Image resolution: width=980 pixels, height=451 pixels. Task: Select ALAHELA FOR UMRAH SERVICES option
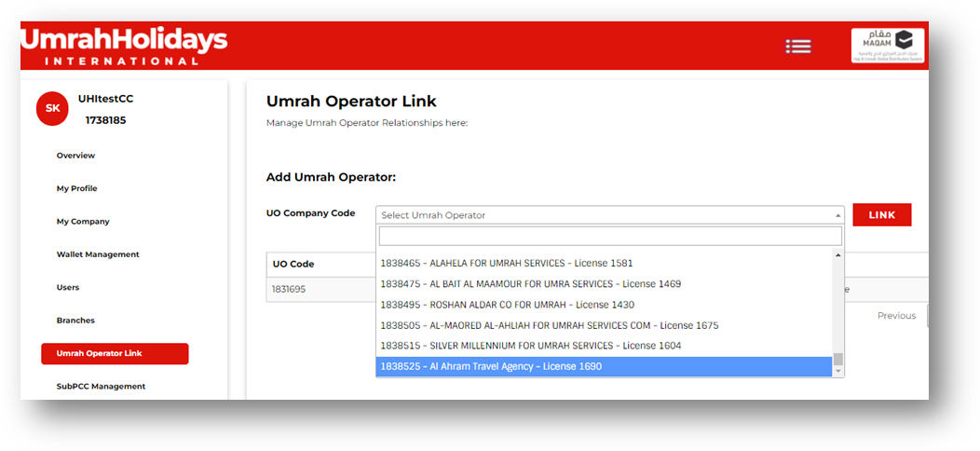(605, 263)
